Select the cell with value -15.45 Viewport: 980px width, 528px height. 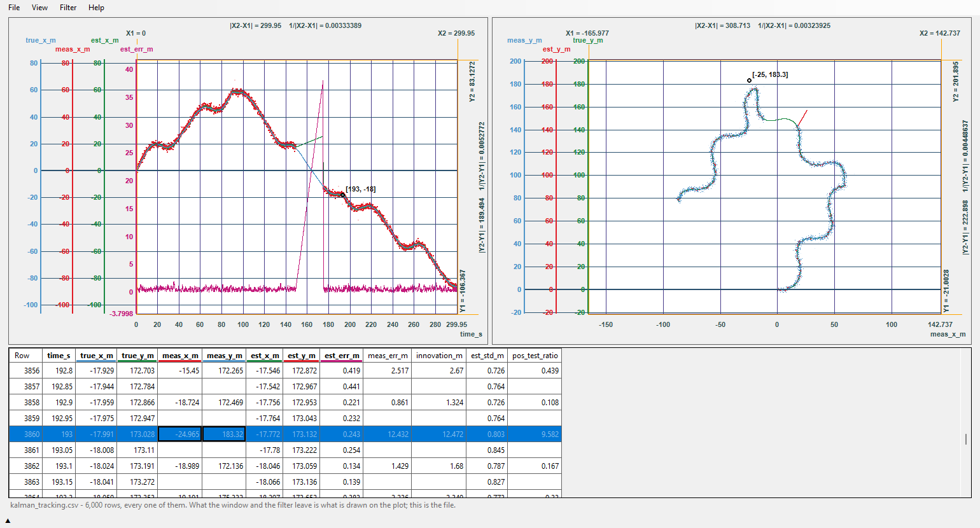(x=180, y=370)
